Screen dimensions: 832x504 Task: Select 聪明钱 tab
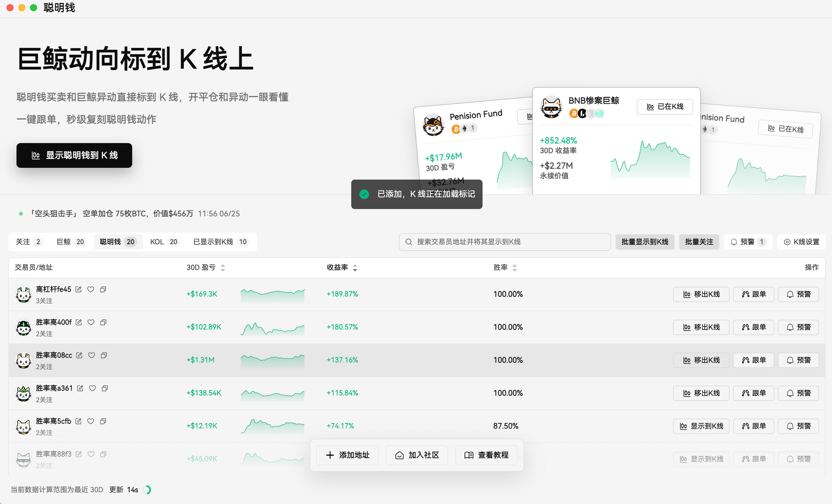click(118, 242)
